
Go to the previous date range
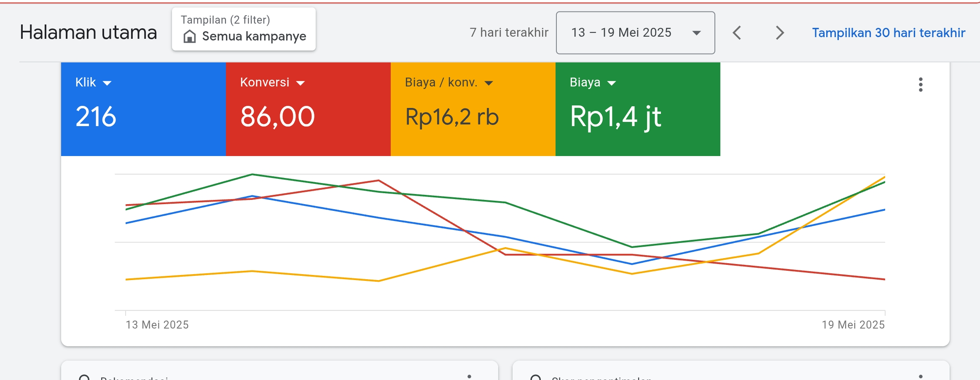[737, 32]
